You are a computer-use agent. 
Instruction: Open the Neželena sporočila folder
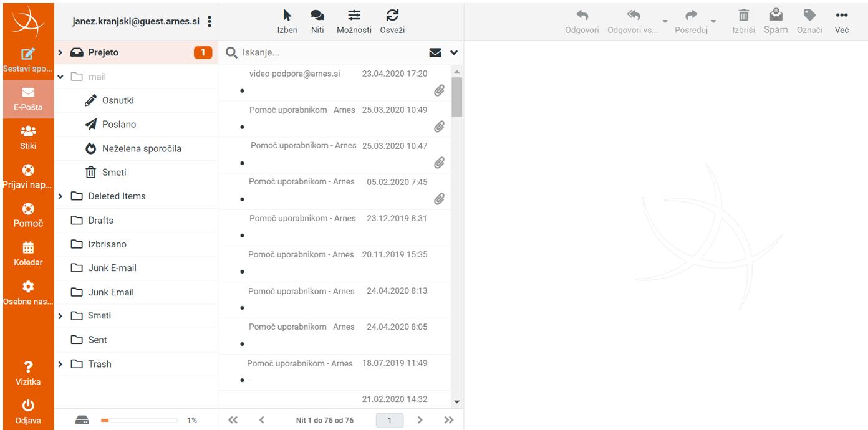[x=137, y=148]
